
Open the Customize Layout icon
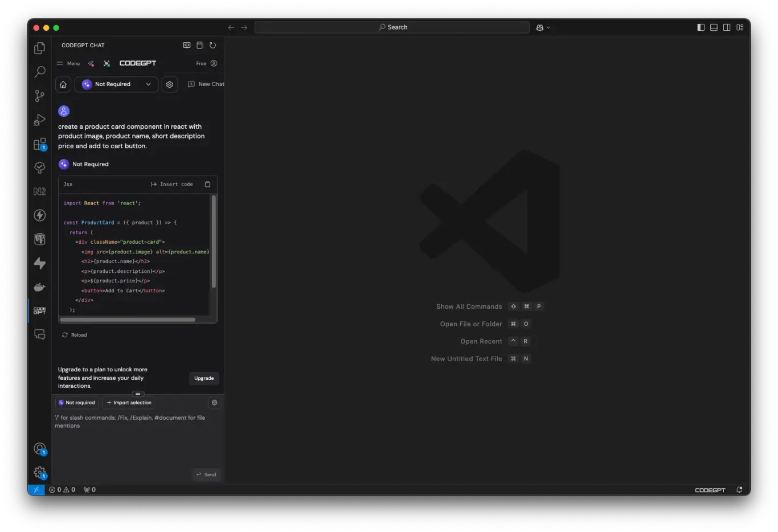coord(740,27)
